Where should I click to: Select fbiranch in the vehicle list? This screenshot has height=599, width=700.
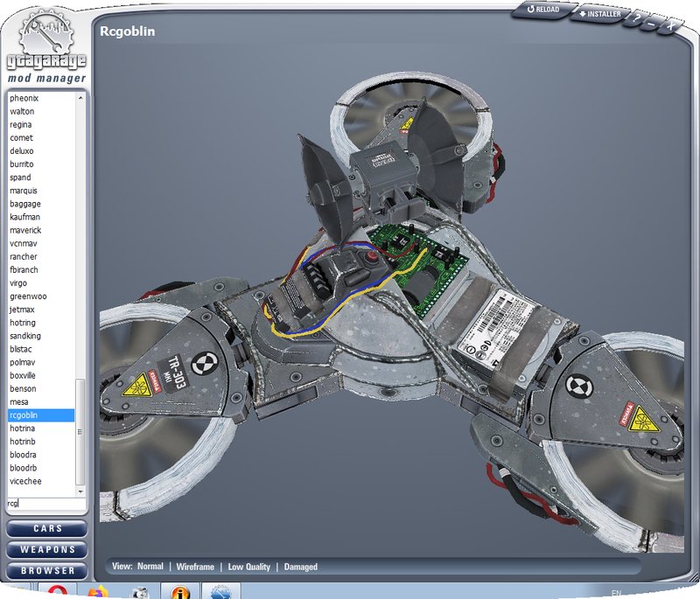pos(41,270)
